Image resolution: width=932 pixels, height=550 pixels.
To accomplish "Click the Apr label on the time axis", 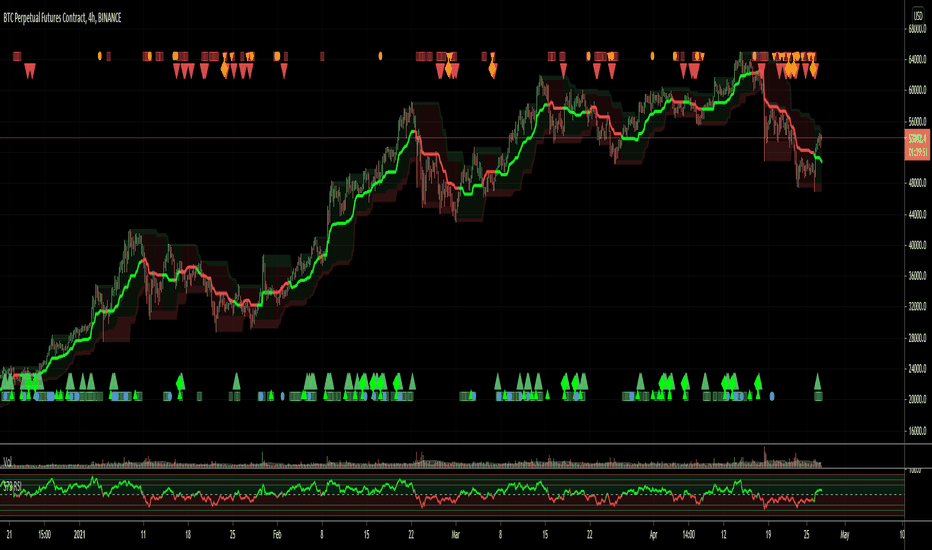I will pos(653,535).
